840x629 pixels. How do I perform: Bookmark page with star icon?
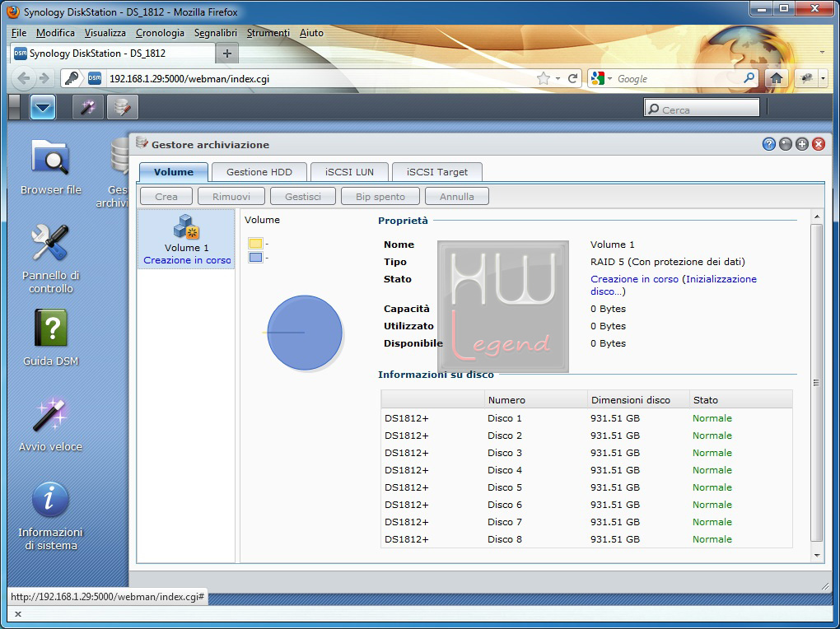point(544,79)
